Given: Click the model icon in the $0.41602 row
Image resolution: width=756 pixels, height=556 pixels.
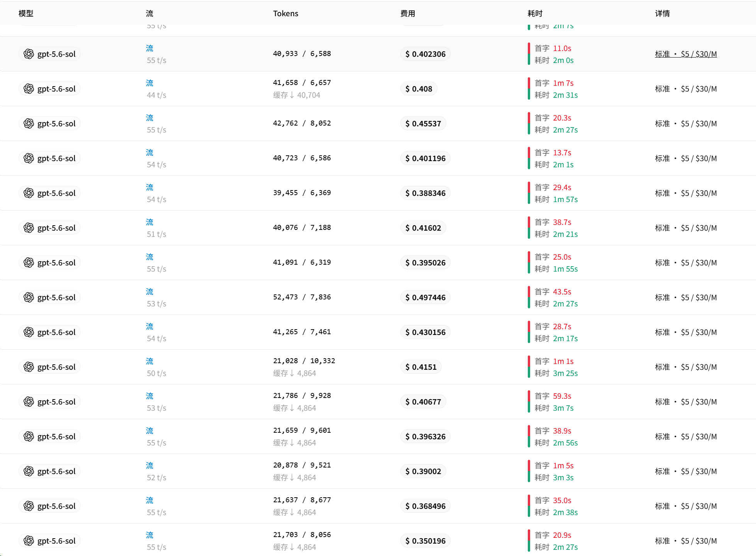Looking at the screenshot, I should (29, 228).
